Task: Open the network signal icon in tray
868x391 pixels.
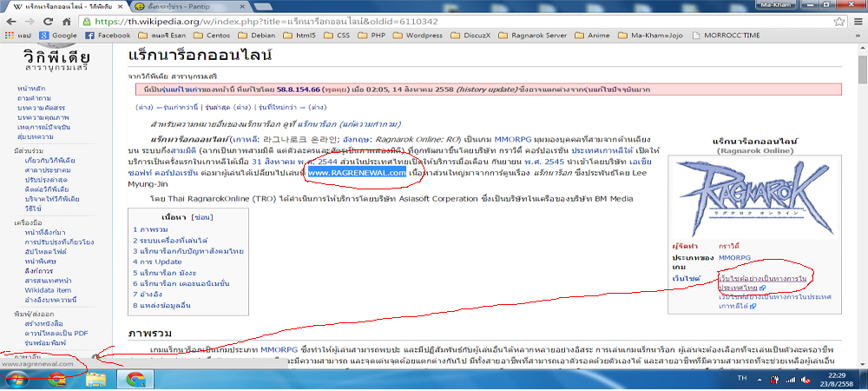Action: [791, 380]
